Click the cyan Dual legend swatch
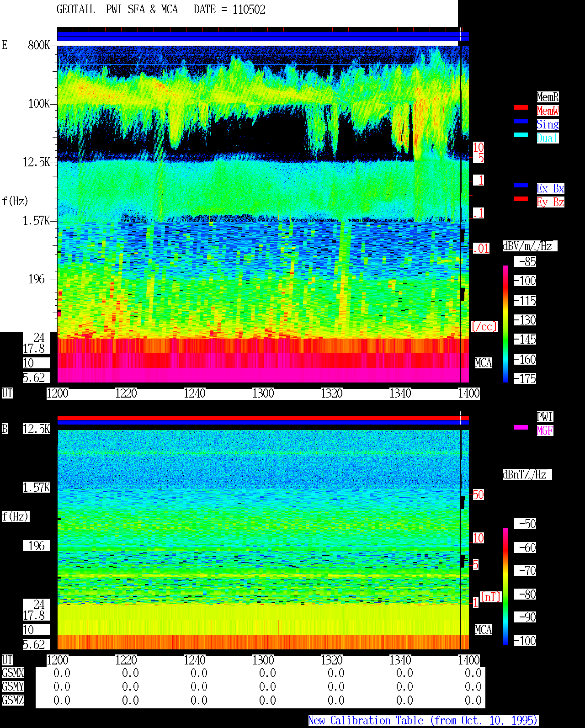This screenshot has height=728, width=585. pyautogui.click(x=521, y=135)
